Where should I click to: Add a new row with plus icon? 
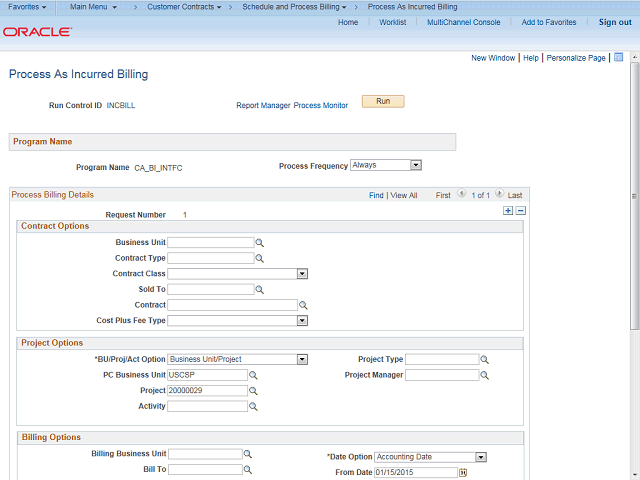pyautogui.click(x=508, y=211)
